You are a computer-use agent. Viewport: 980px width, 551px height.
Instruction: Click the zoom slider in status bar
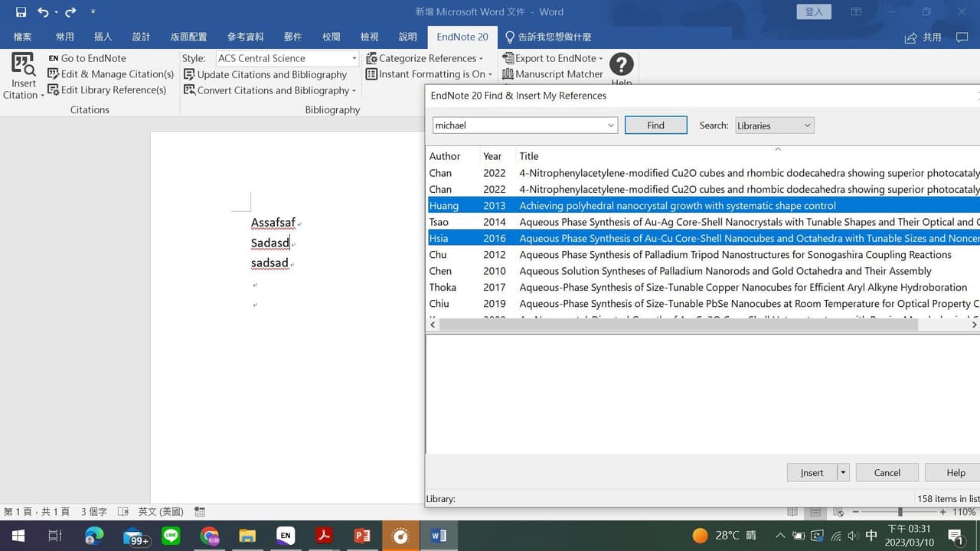[x=900, y=512]
